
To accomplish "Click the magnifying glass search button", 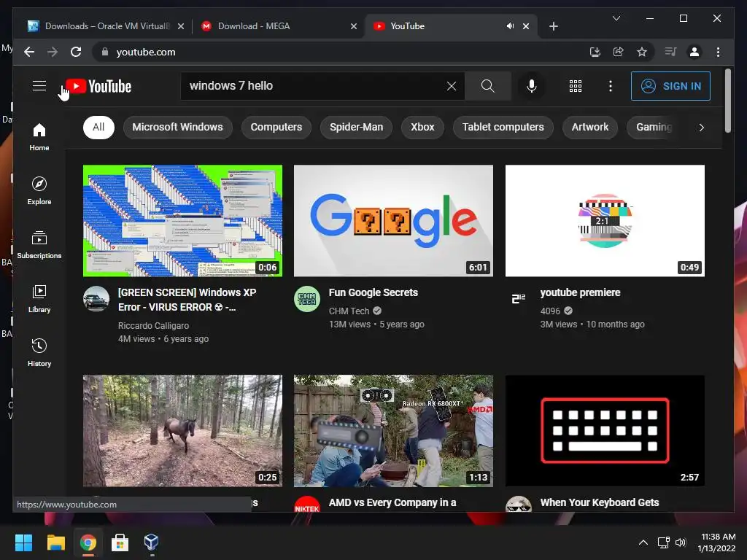I will click(487, 86).
